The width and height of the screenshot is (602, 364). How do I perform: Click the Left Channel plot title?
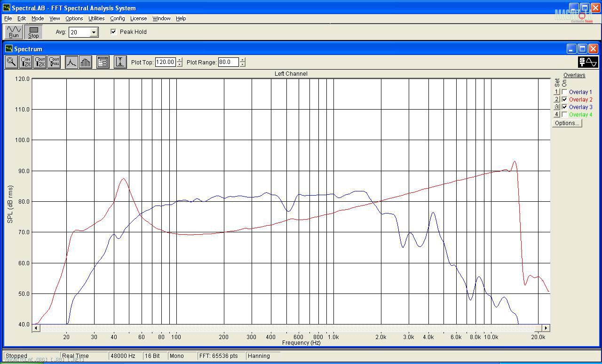[291, 74]
